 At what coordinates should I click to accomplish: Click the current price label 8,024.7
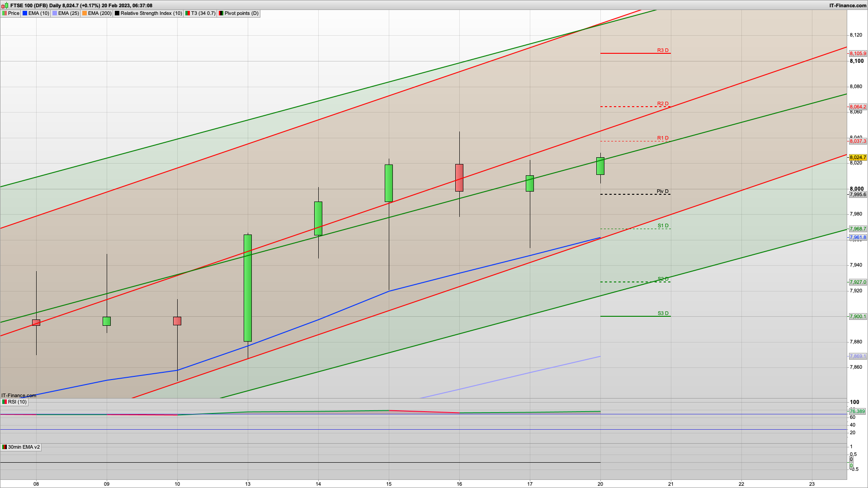tap(858, 158)
